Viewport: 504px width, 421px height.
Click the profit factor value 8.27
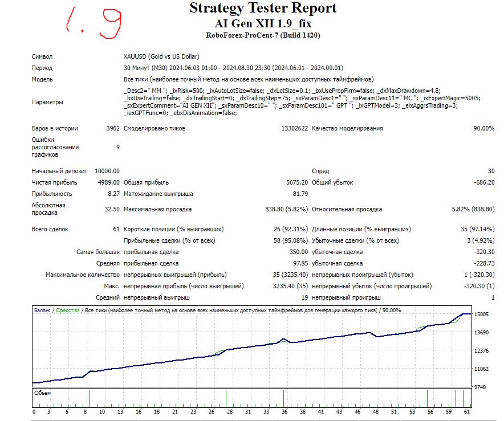[x=114, y=194]
